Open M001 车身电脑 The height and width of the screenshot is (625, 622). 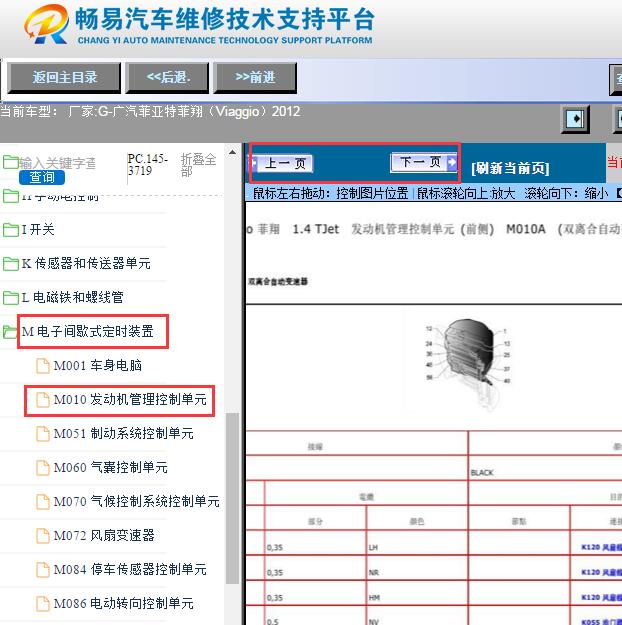(98, 366)
